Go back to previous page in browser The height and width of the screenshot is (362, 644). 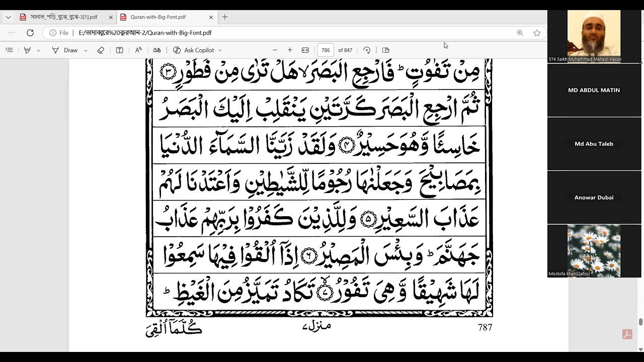click(12, 33)
